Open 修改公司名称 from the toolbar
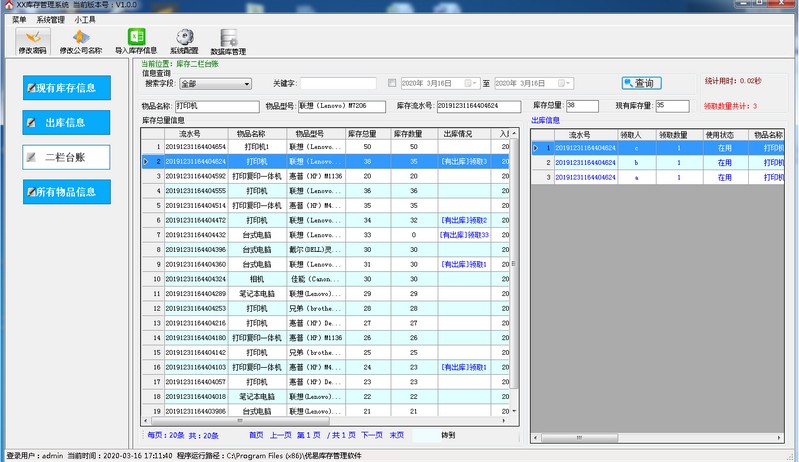This screenshot has width=799, height=462. coord(80,40)
